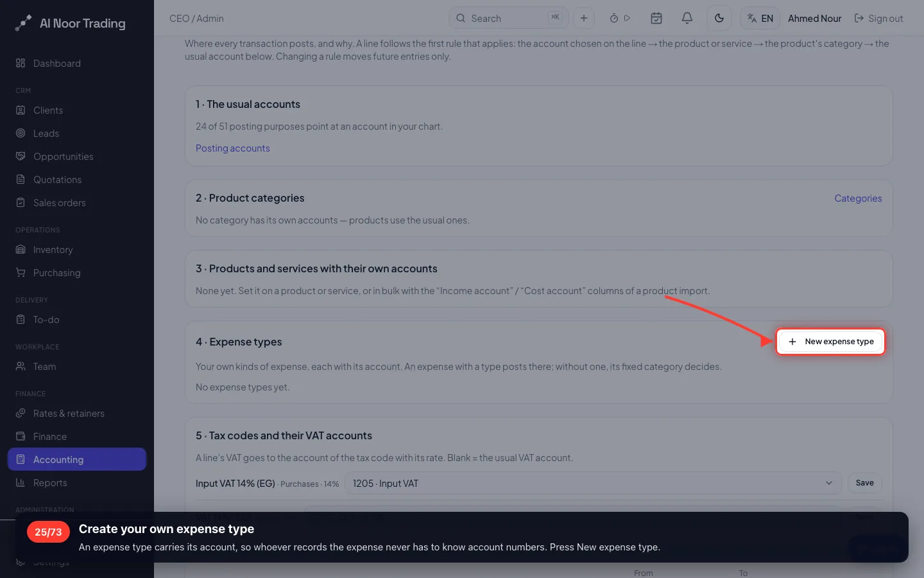Screen dimensions: 924x578
Task: Click the Purchasing cart icon
Action: (x=21, y=272)
